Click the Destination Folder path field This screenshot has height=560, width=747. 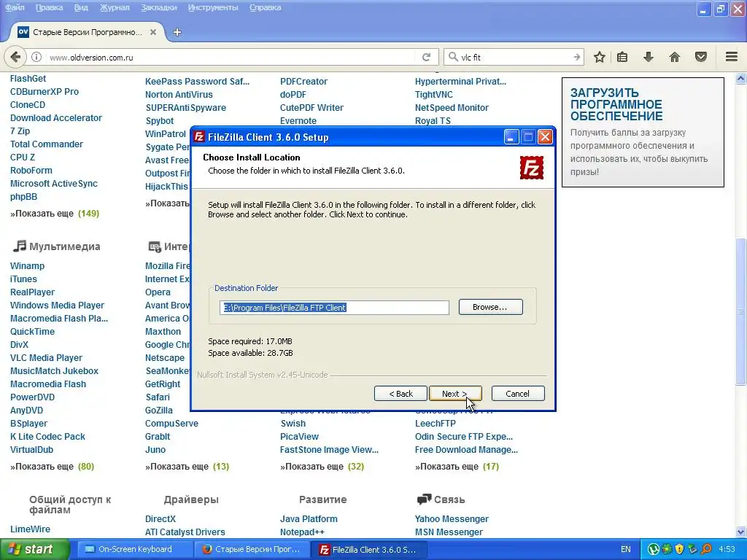click(x=334, y=308)
